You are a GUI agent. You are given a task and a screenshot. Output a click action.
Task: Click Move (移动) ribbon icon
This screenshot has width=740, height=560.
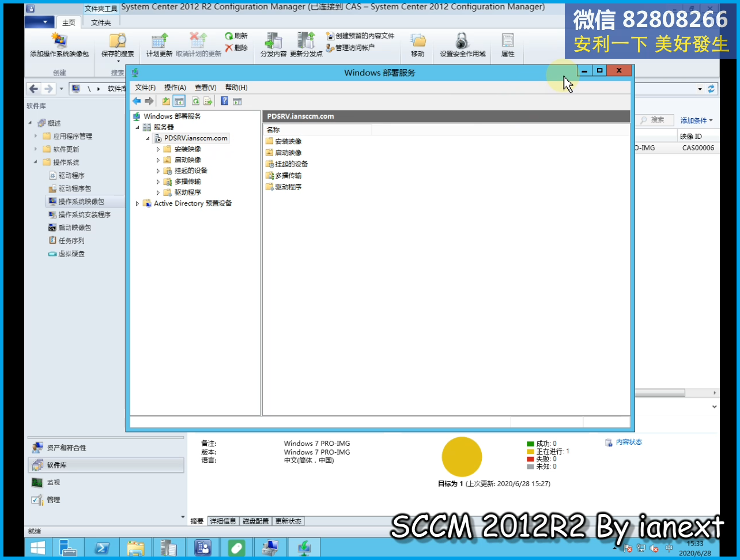[x=418, y=45]
